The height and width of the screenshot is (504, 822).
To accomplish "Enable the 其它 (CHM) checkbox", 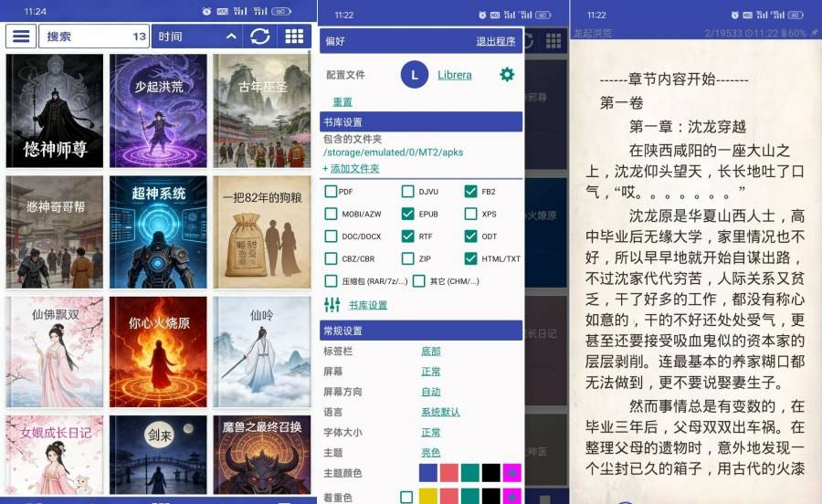I will pyautogui.click(x=419, y=281).
